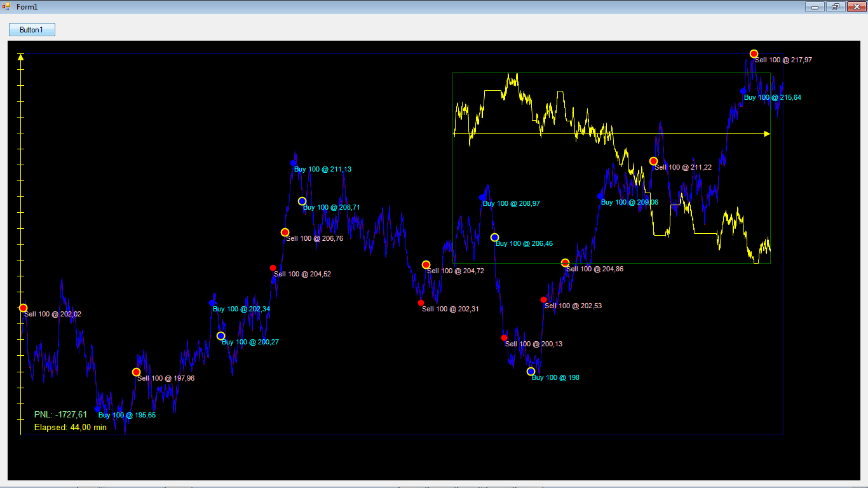Click the Form1 window icon
This screenshot has width=868, height=488.
pyautogui.click(x=6, y=6)
